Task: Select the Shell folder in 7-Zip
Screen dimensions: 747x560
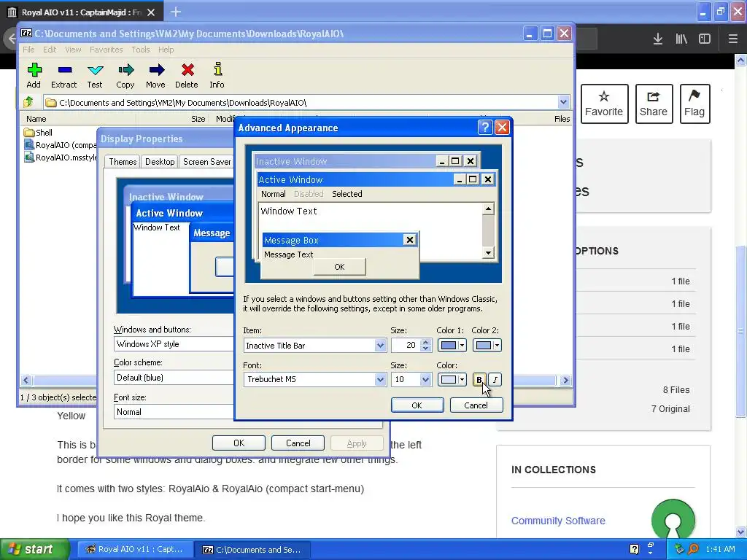Action: (38, 133)
